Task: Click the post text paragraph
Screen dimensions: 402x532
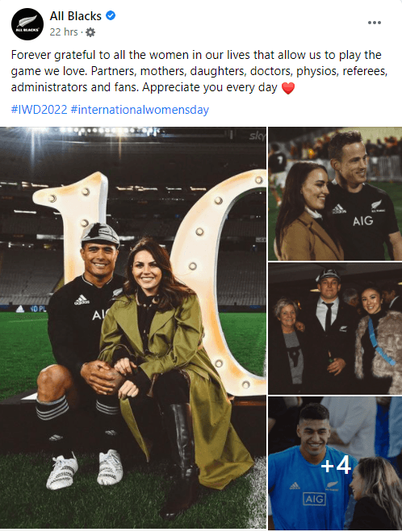Action: point(199,71)
